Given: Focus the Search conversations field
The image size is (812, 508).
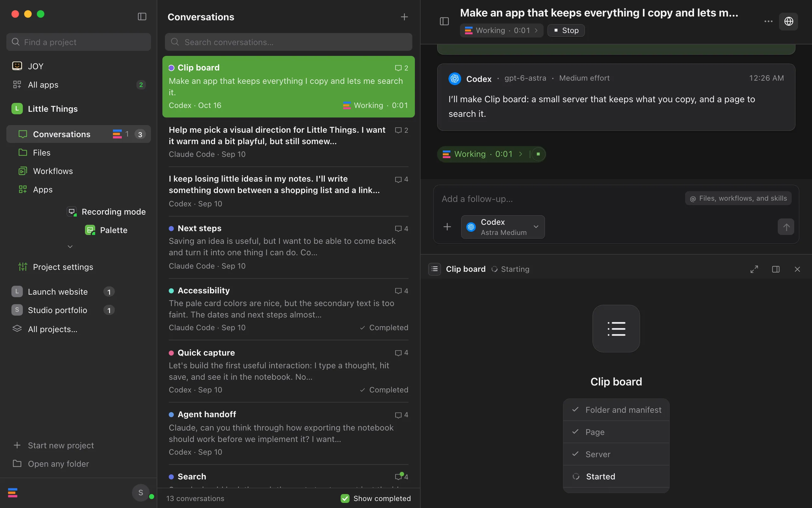Looking at the screenshot, I should (x=288, y=42).
